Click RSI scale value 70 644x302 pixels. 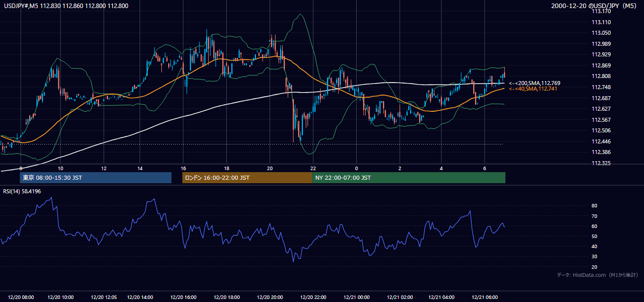(x=595, y=216)
